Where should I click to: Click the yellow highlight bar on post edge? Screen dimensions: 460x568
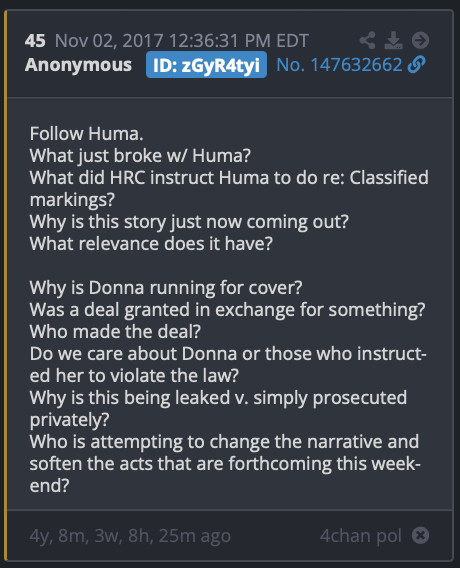[5, 286]
